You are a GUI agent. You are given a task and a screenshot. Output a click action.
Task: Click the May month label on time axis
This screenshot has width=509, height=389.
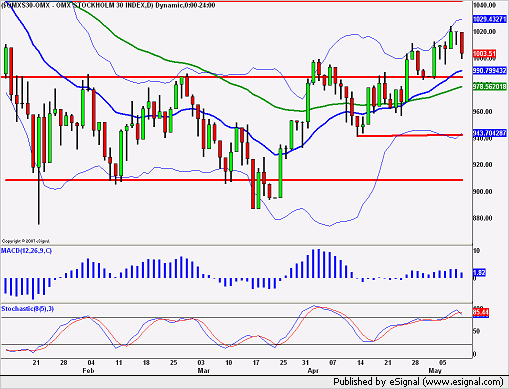pos(435,371)
